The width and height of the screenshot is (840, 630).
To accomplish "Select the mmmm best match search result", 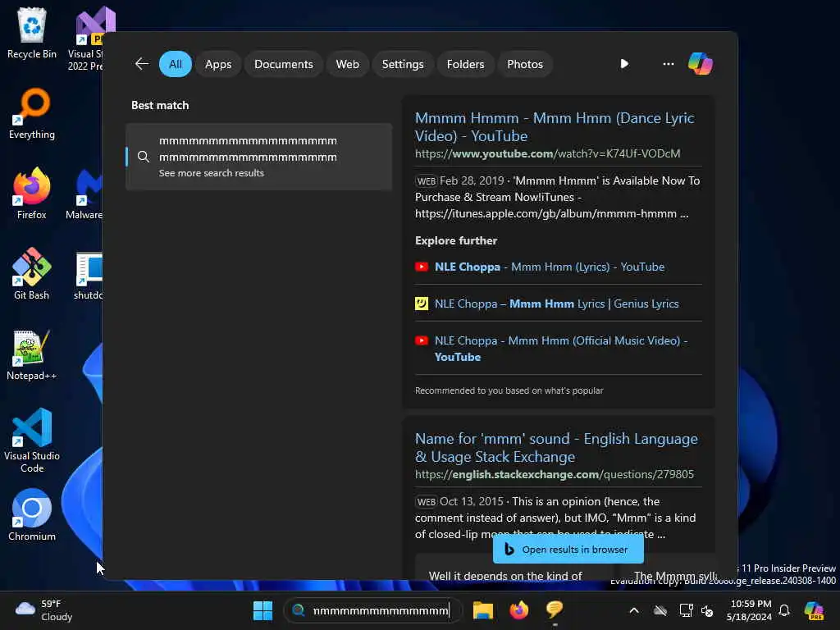I will point(258,157).
